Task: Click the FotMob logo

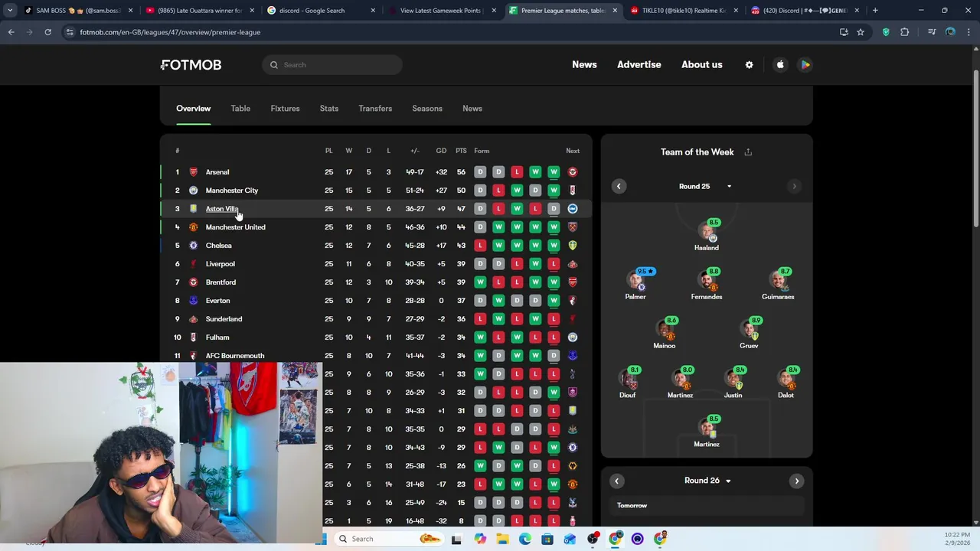Action: 191,65
